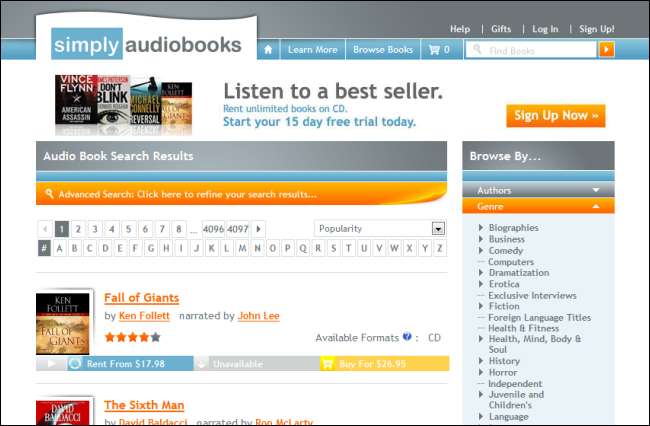Open the Learn More menu item

(313, 50)
